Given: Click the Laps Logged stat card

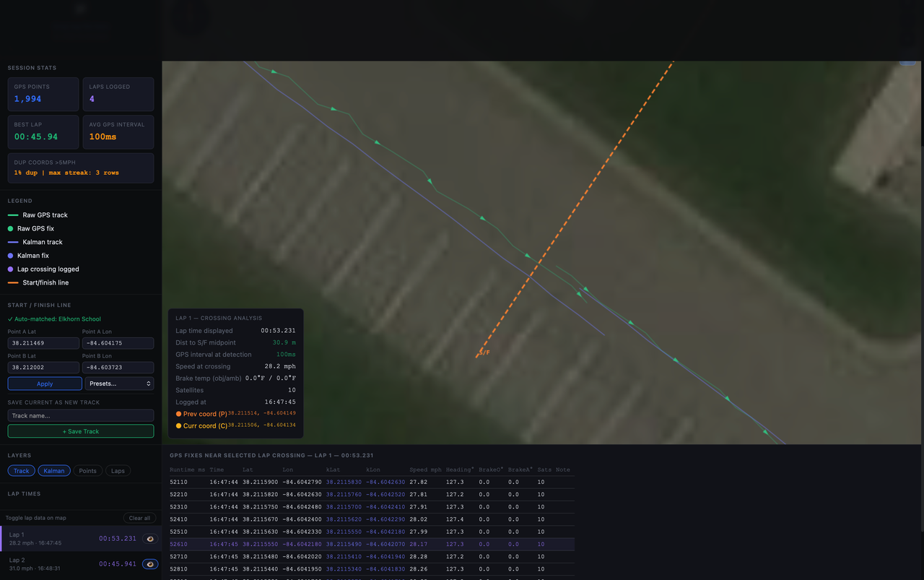Looking at the screenshot, I should tap(118, 94).
